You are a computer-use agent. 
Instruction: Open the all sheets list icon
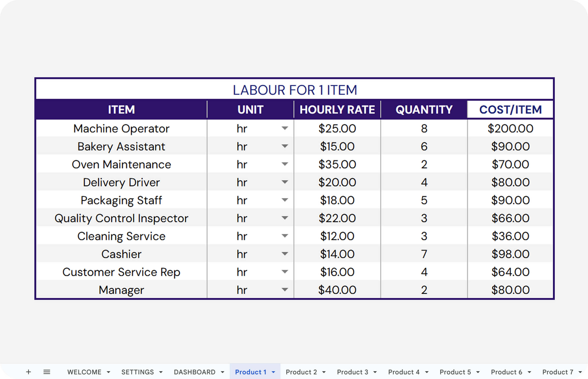tap(47, 372)
